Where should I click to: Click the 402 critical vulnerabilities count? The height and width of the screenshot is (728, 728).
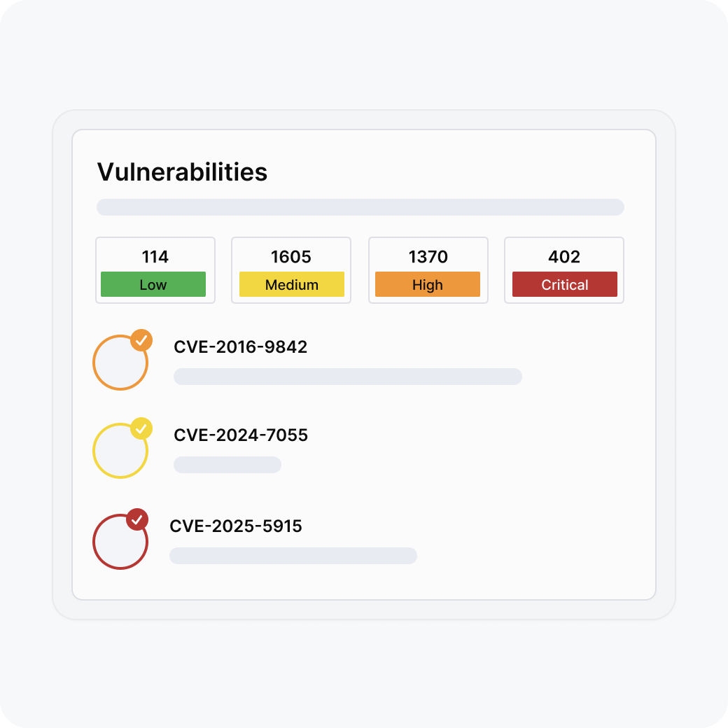click(564, 257)
